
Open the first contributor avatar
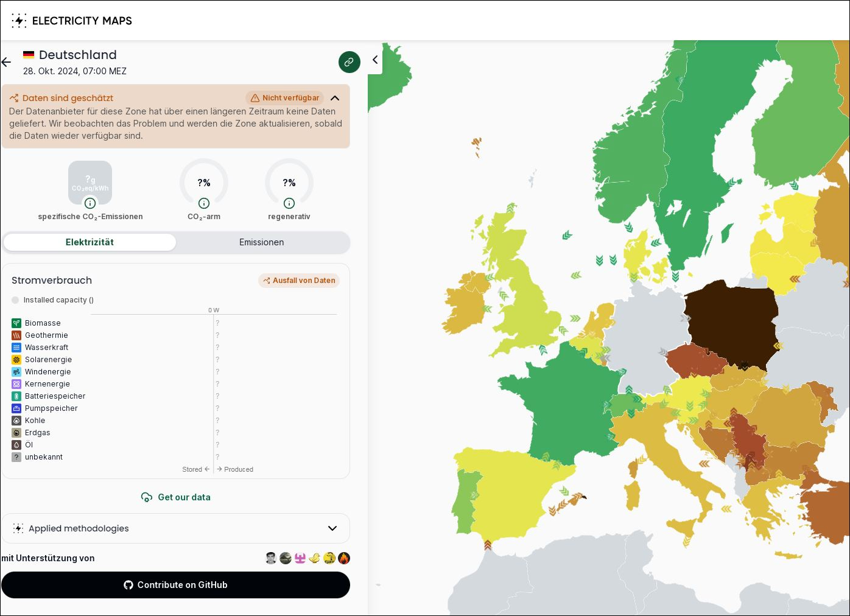click(271, 558)
